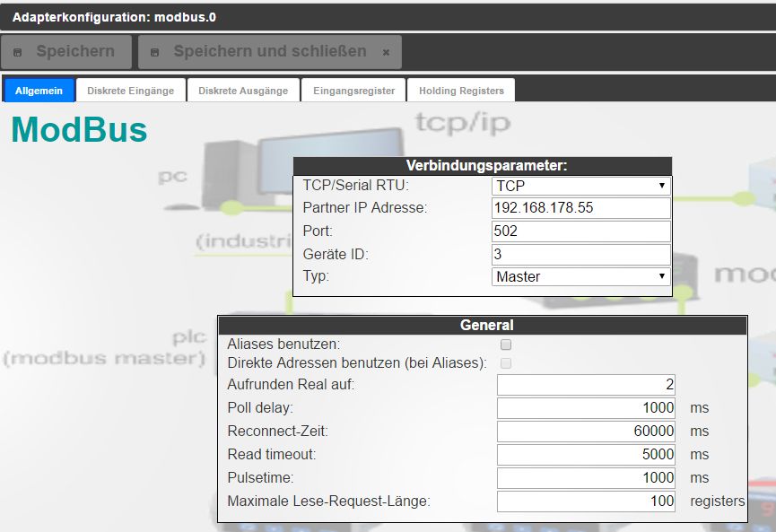Viewport: 776px width, 532px height.
Task: Open the Diskrete Ausgänge tab
Action: (x=243, y=91)
